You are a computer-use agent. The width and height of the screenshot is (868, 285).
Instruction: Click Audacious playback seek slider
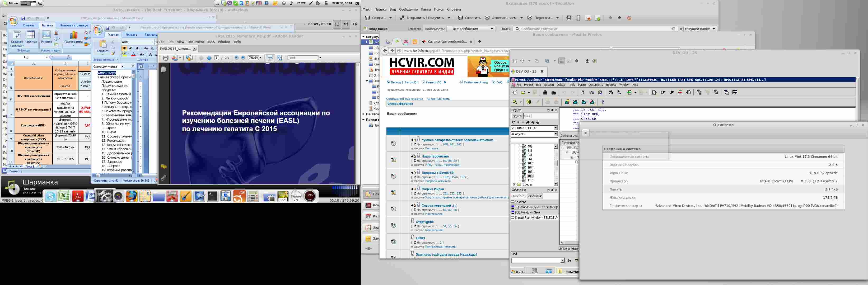[x=299, y=24]
